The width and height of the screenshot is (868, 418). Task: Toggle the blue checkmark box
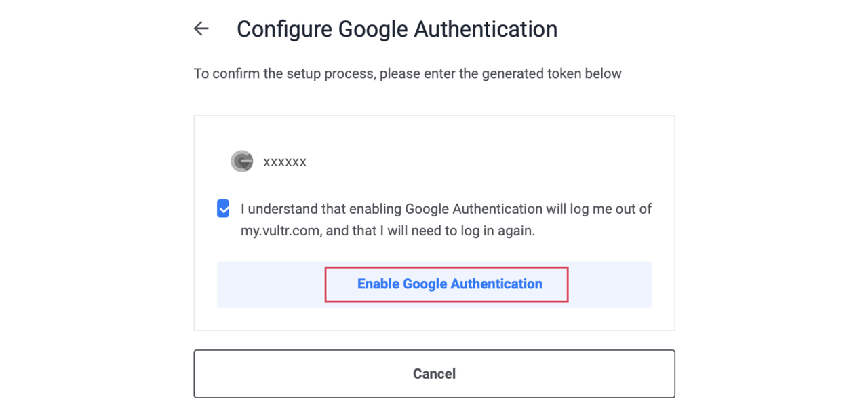click(223, 209)
